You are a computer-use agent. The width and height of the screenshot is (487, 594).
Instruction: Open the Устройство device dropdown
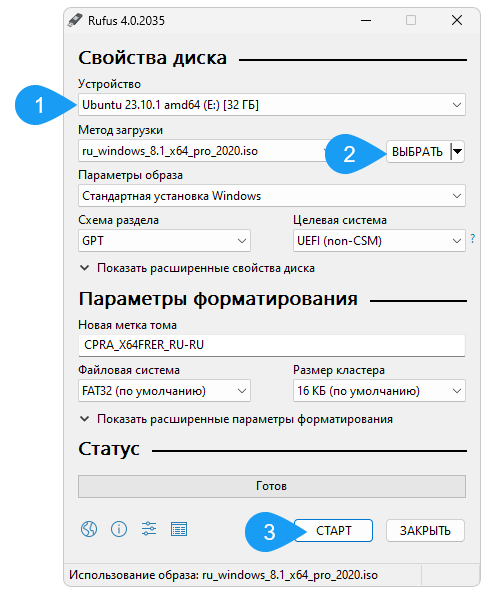pyautogui.click(x=272, y=105)
